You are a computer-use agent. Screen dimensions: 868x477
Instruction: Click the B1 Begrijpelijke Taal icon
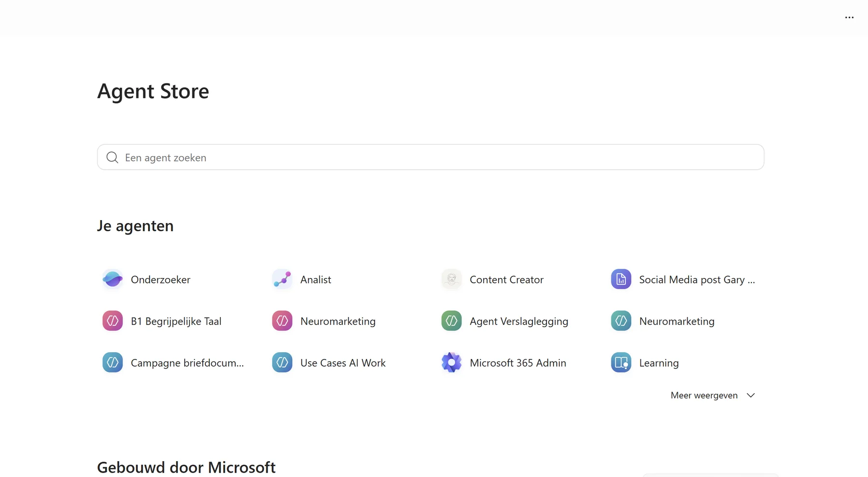click(112, 321)
